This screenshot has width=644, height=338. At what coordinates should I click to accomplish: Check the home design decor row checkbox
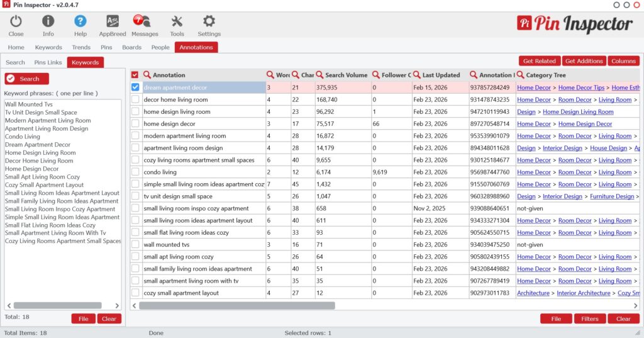135,123
